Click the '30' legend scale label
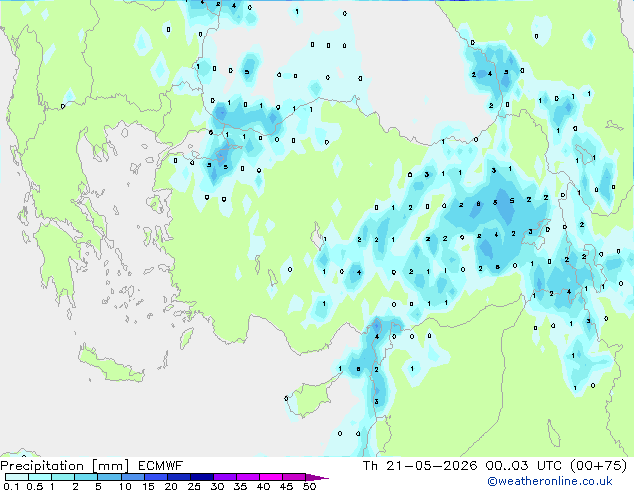 click(217, 486)
